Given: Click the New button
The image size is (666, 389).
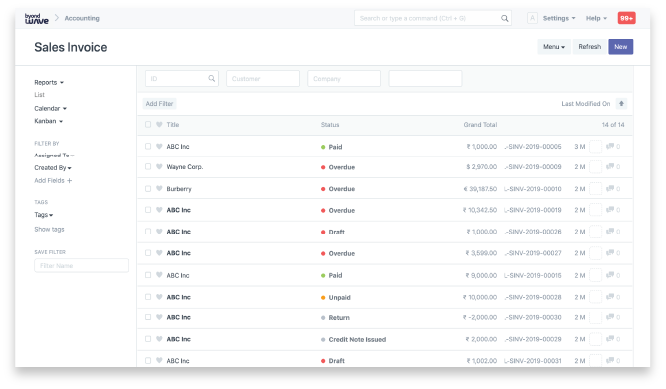Looking at the screenshot, I should click(x=621, y=47).
